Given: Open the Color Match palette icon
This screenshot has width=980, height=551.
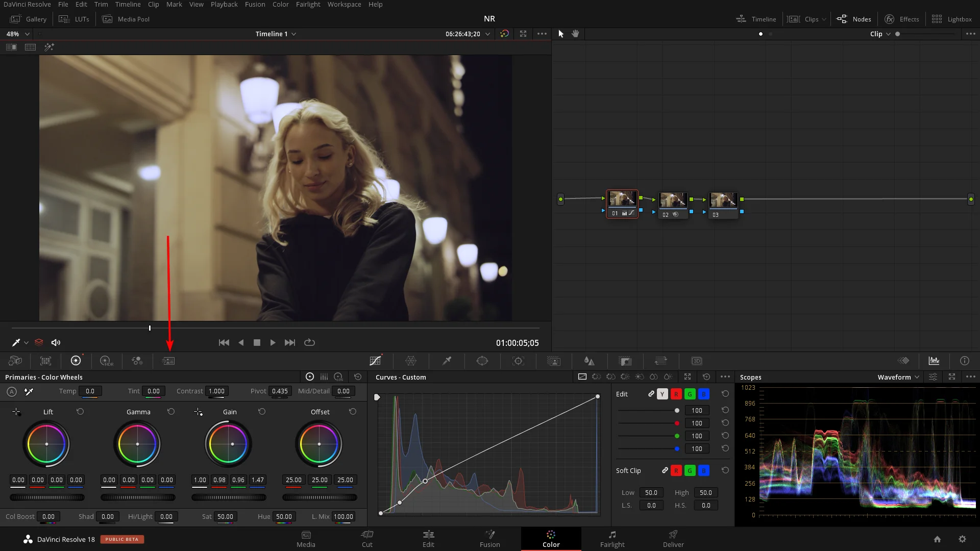Looking at the screenshot, I should tap(45, 361).
